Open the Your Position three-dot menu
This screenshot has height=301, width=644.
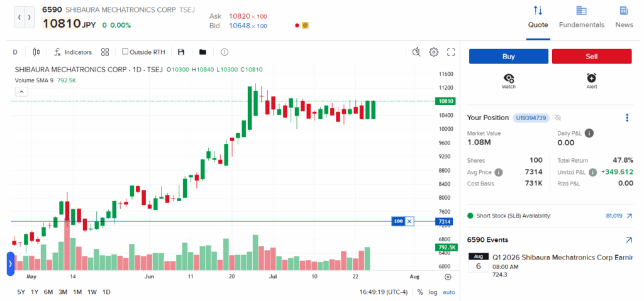point(627,118)
